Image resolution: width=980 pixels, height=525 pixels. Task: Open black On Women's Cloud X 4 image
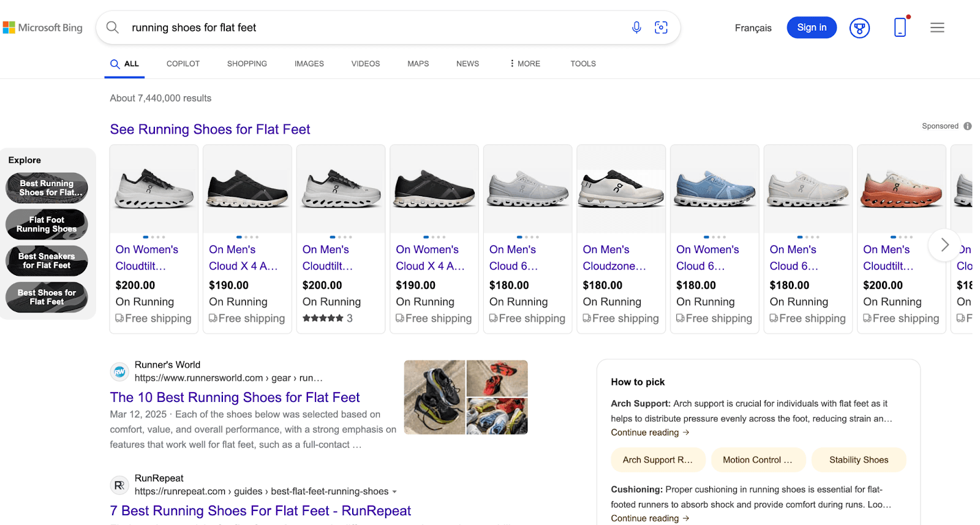click(434, 189)
